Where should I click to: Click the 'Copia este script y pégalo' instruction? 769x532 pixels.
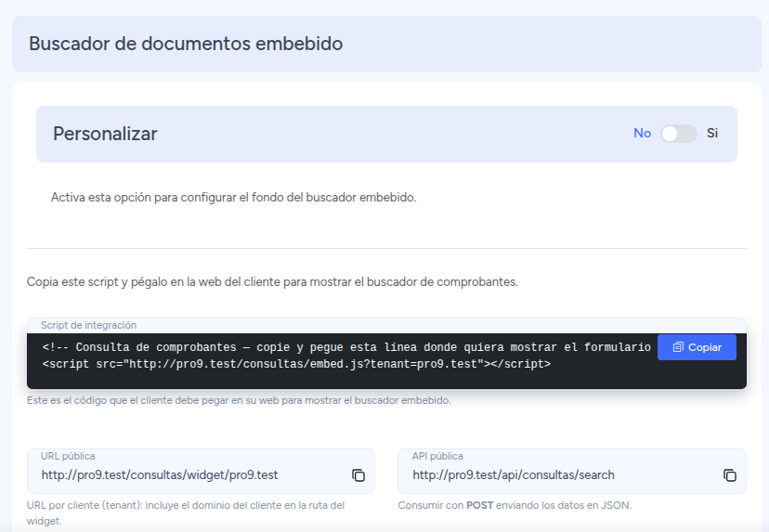(x=272, y=282)
